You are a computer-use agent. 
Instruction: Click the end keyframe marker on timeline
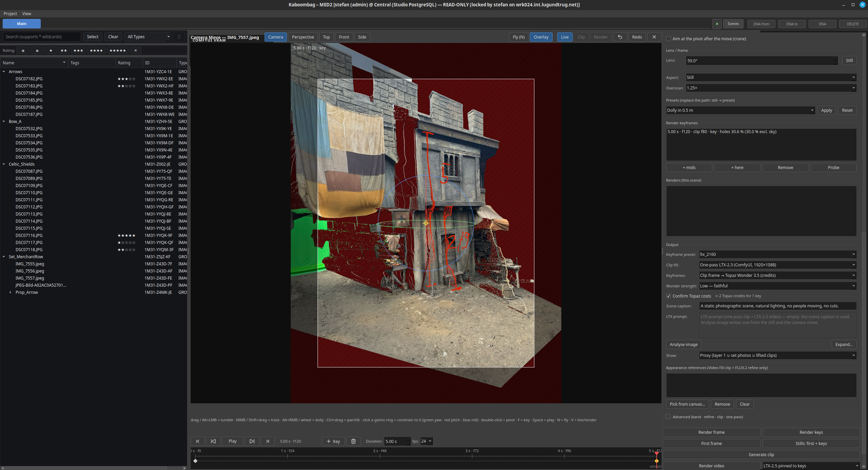click(x=657, y=461)
